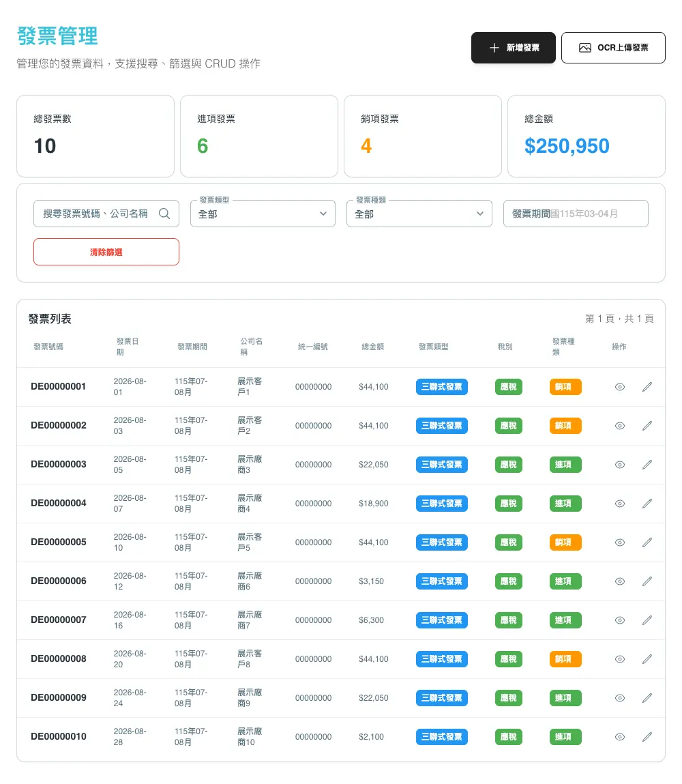Image resolution: width=682 pixels, height=784 pixels.
Task: Click the 三聯式發票 tag in DE00000003 row
Action: click(442, 465)
